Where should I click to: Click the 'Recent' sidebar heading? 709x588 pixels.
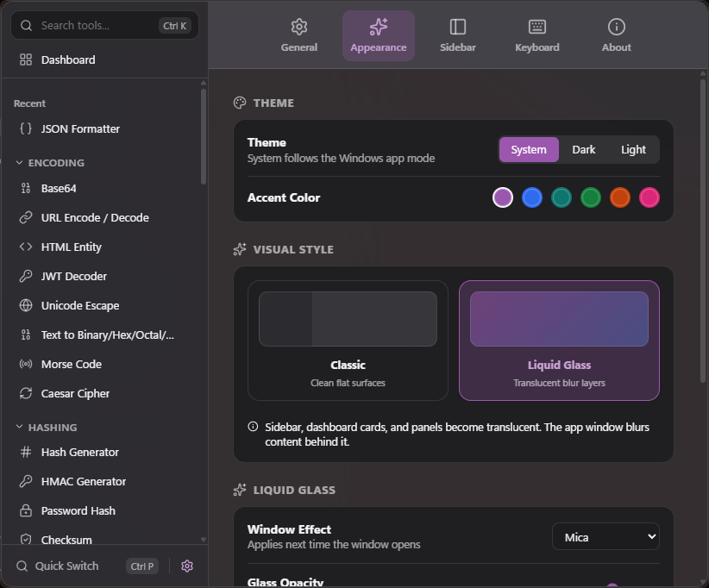pos(29,103)
